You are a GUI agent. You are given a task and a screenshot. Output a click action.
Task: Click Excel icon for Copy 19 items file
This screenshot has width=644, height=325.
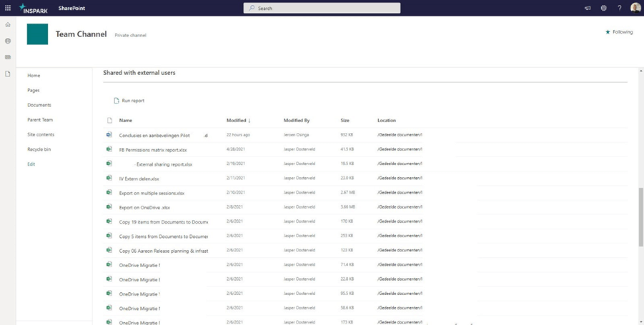[109, 221]
